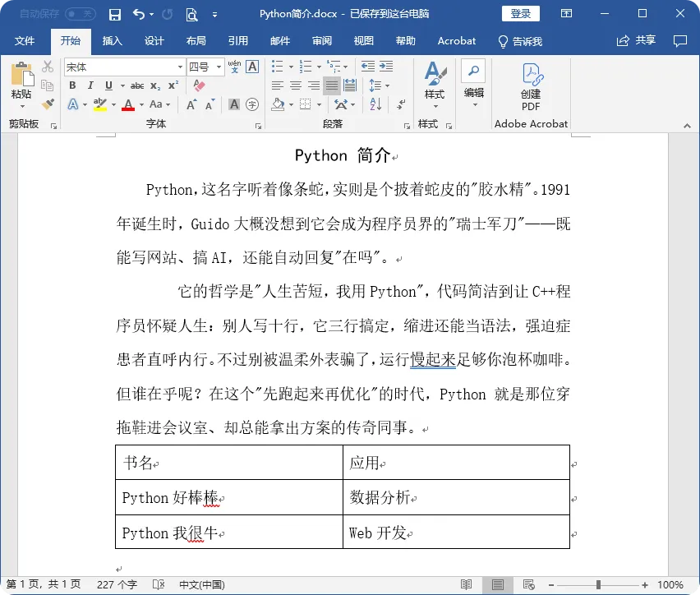Click the Sort A-Z icon
This screenshot has height=595, width=700.
375,104
